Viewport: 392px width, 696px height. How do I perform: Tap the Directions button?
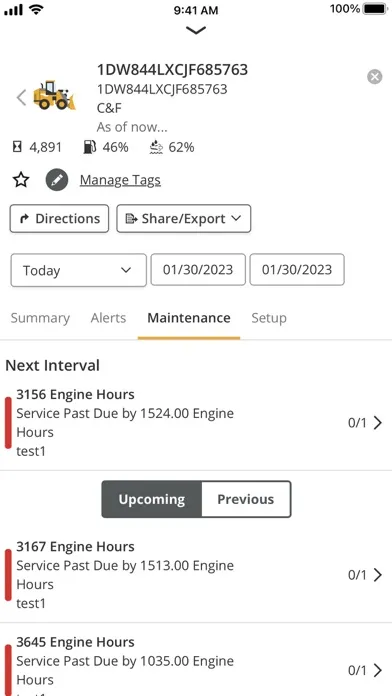[x=59, y=218]
